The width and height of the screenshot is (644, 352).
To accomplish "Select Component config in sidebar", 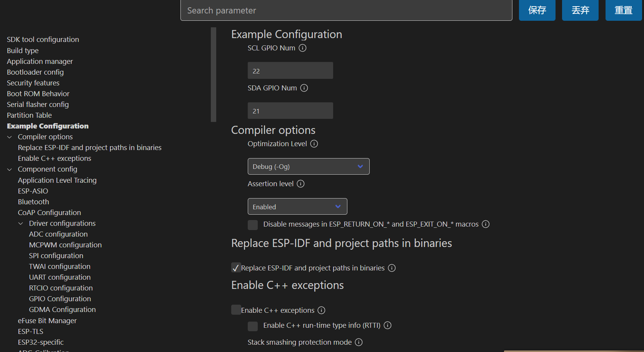I will [x=48, y=169].
